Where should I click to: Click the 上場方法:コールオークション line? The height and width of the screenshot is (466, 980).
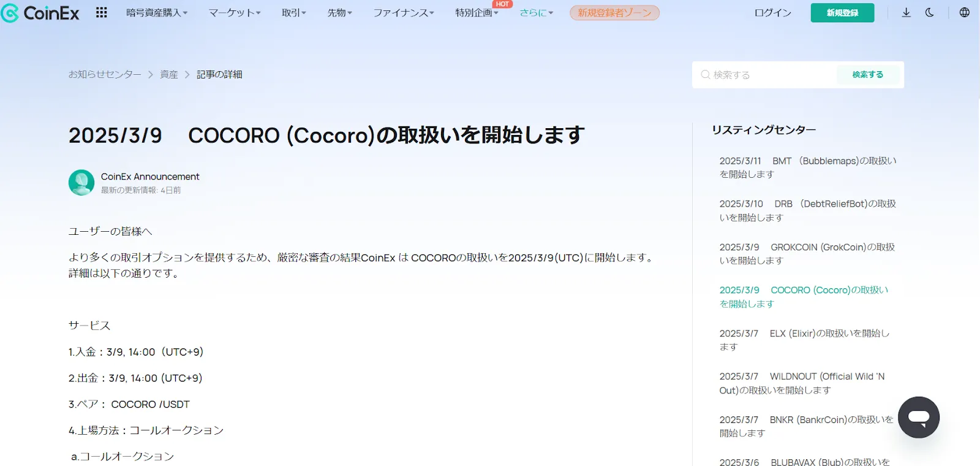pos(146,430)
